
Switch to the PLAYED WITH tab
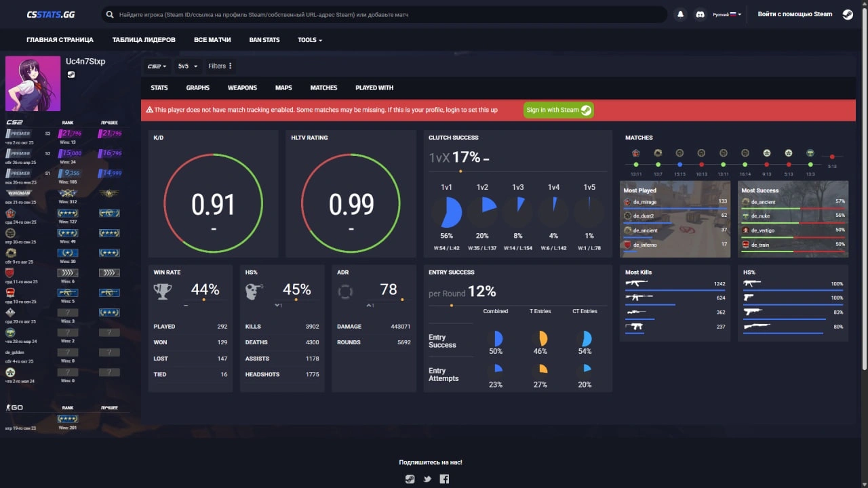[x=374, y=87]
